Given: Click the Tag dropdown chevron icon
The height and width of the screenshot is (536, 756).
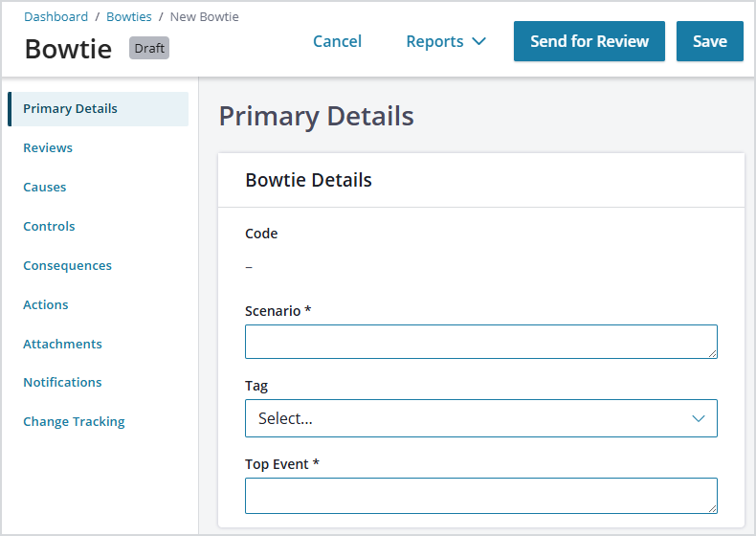Looking at the screenshot, I should (x=699, y=418).
